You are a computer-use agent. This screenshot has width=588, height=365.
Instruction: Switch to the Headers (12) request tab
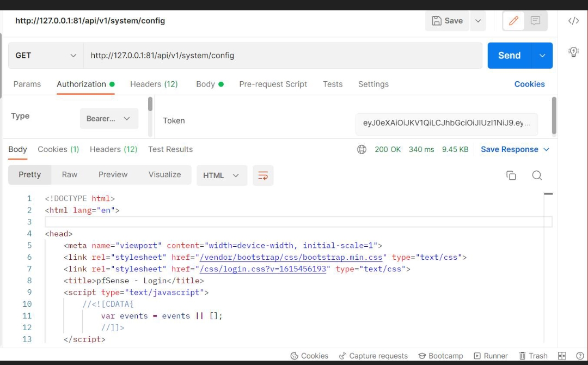click(x=154, y=84)
